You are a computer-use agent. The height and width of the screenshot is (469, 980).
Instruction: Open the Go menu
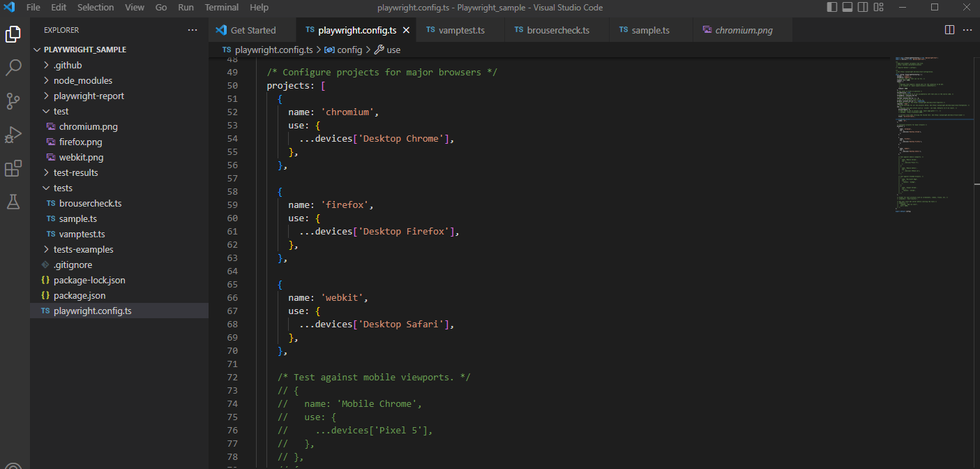(x=161, y=8)
